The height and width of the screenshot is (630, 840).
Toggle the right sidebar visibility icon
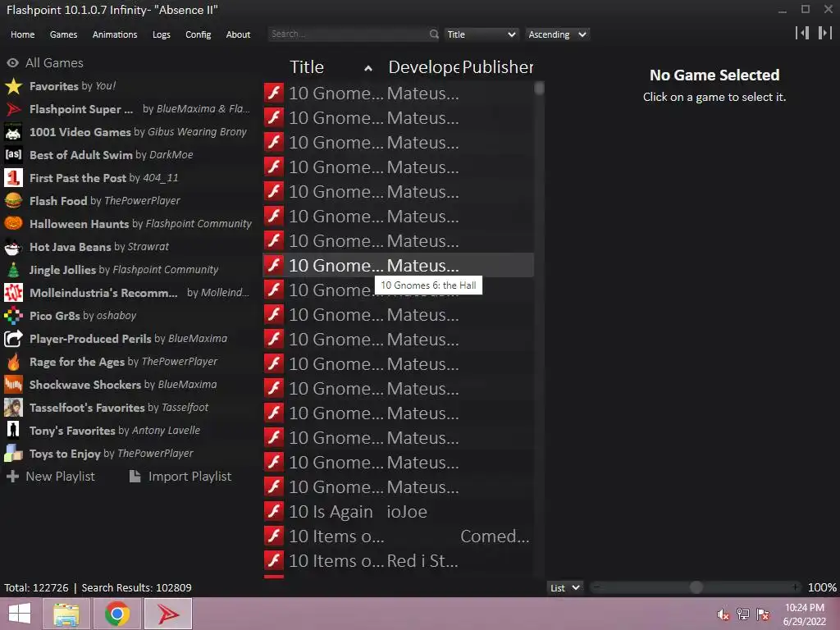pos(825,33)
